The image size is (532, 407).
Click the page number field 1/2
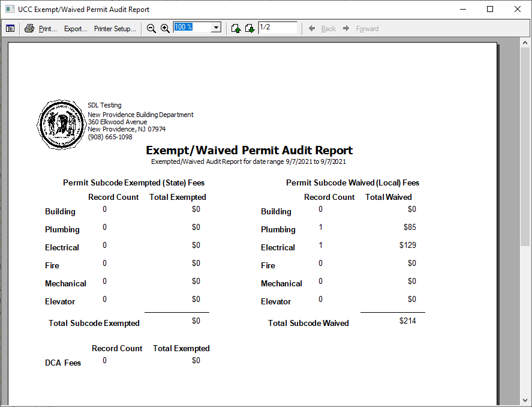(278, 28)
